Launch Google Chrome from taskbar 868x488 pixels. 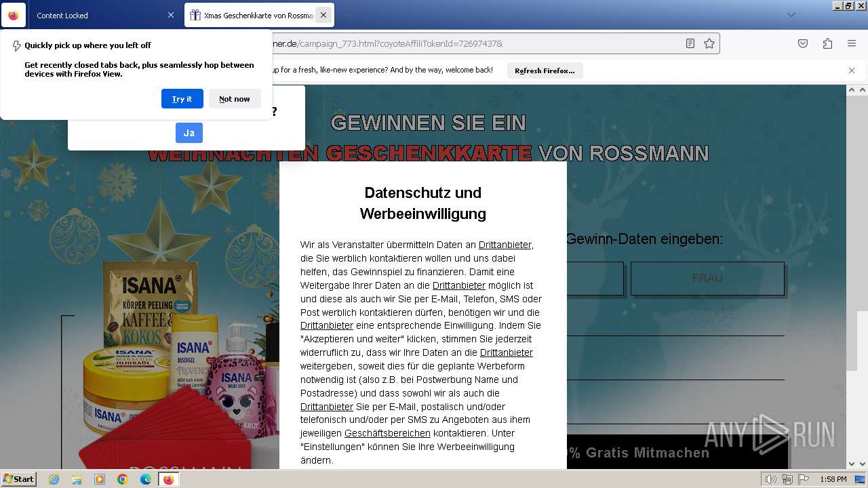(x=123, y=479)
